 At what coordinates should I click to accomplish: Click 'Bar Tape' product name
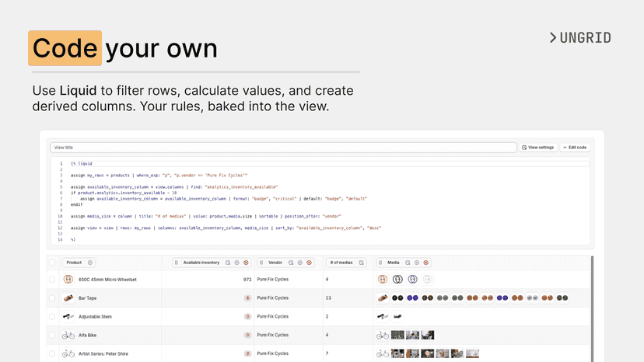(87, 298)
